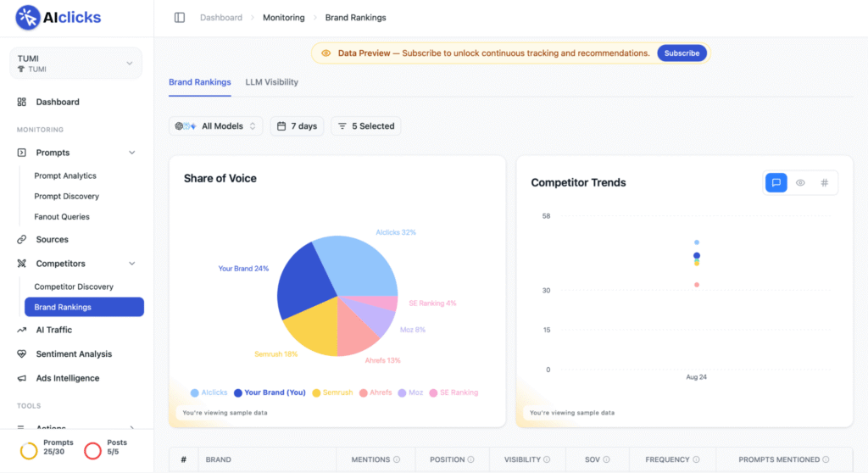Toggle Your Brand (You) legend entry
868x473 pixels.
tap(270, 392)
